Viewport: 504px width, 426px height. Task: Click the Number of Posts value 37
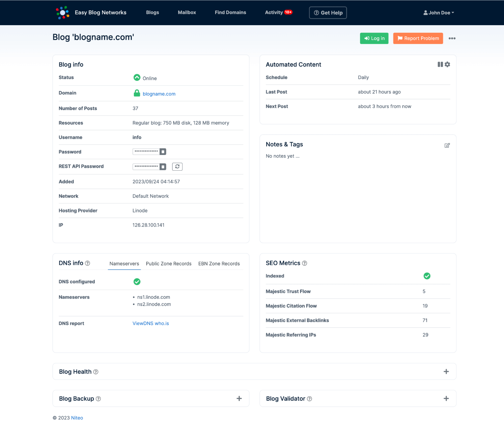pyautogui.click(x=135, y=108)
